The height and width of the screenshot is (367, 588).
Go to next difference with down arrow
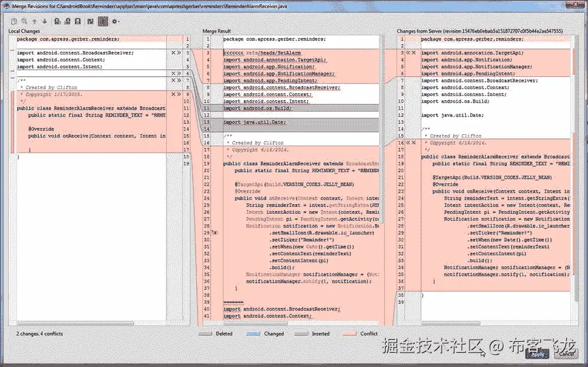pyautogui.click(x=44, y=21)
